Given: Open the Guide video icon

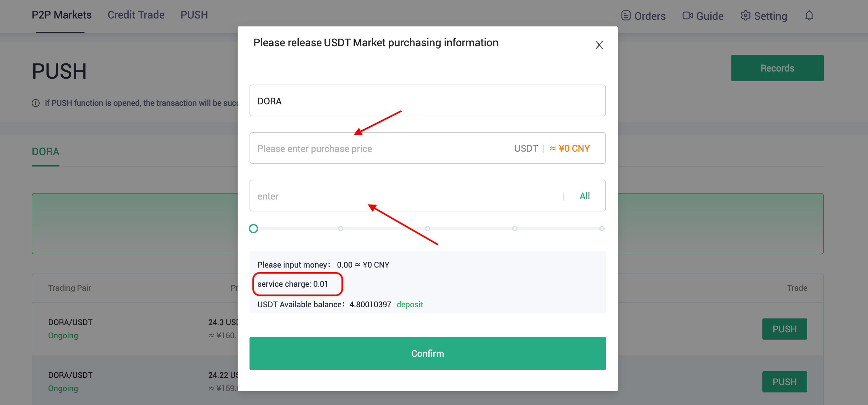Looking at the screenshot, I should point(687,16).
